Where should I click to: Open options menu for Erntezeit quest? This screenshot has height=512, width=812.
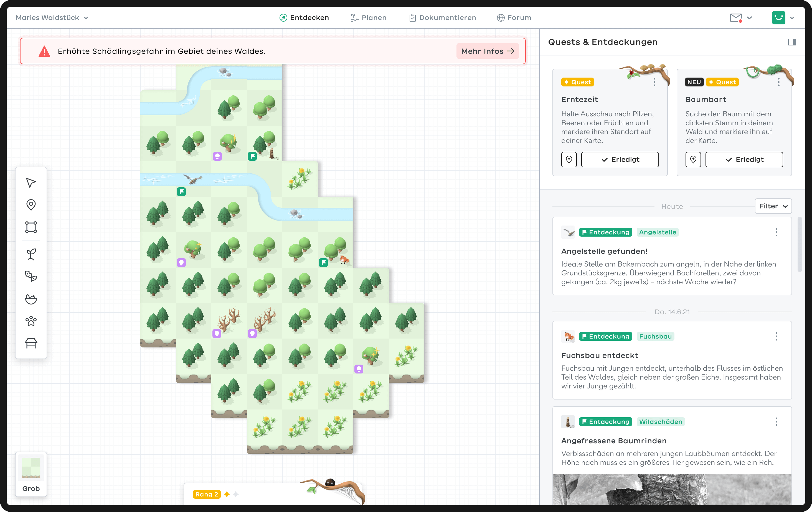[654, 82]
